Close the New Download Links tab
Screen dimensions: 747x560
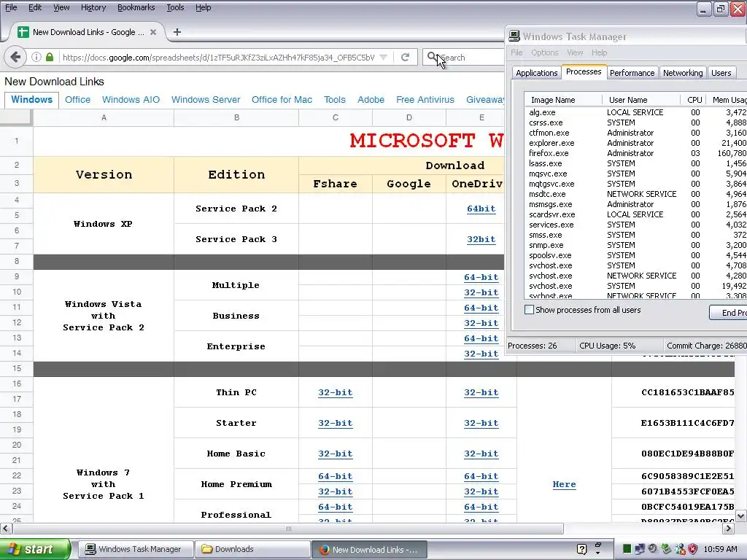point(153,32)
